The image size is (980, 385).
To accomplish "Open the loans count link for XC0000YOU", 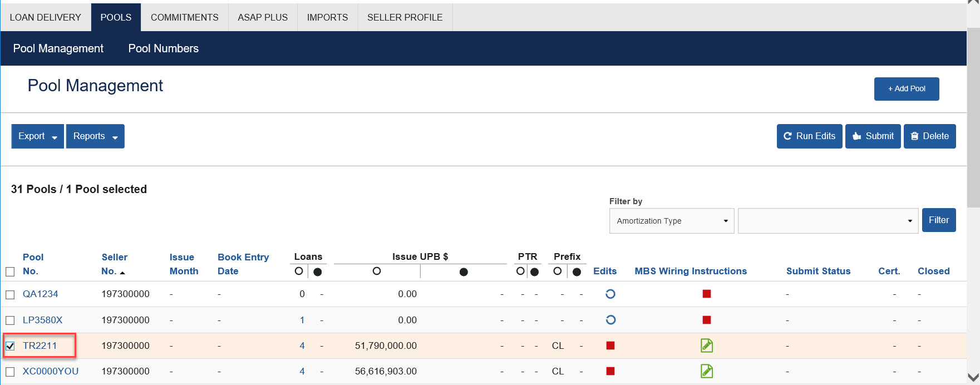I will tap(302, 371).
